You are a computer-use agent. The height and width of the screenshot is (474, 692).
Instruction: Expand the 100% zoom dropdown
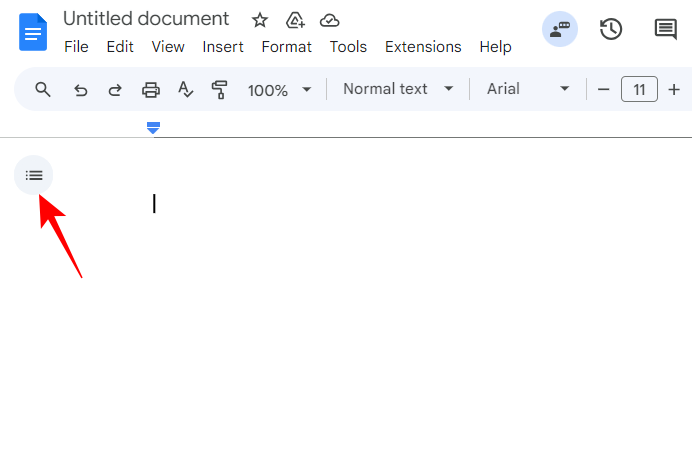click(x=279, y=90)
